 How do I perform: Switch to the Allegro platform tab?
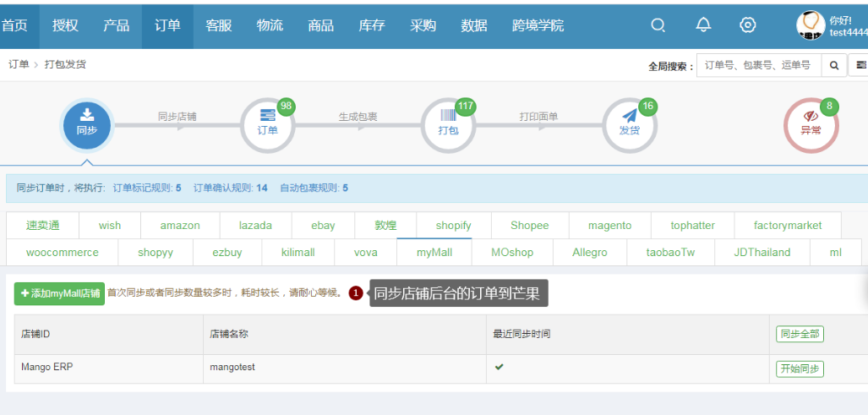[x=590, y=253]
